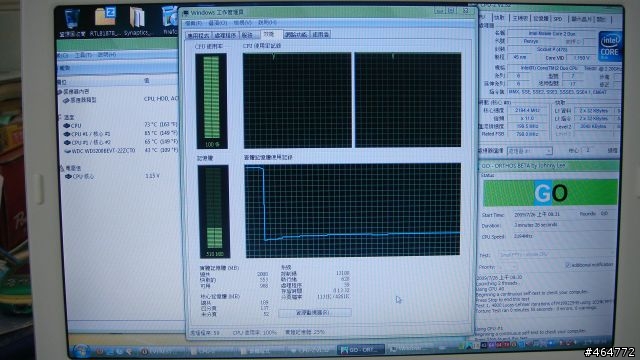
Task: Click the CPU usage meter gauge
Action: coord(211,101)
